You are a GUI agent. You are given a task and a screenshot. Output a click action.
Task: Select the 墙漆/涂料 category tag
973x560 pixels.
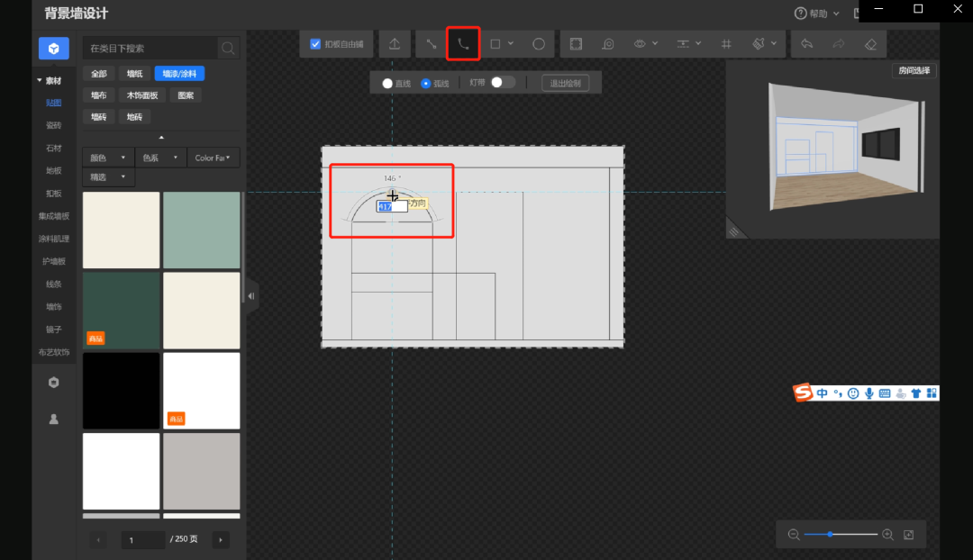point(179,74)
